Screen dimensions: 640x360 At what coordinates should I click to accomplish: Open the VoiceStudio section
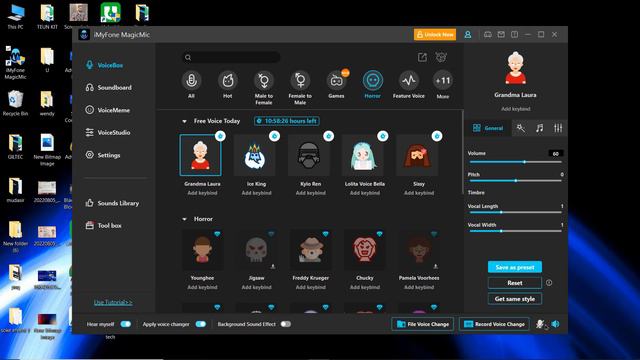click(108, 132)
